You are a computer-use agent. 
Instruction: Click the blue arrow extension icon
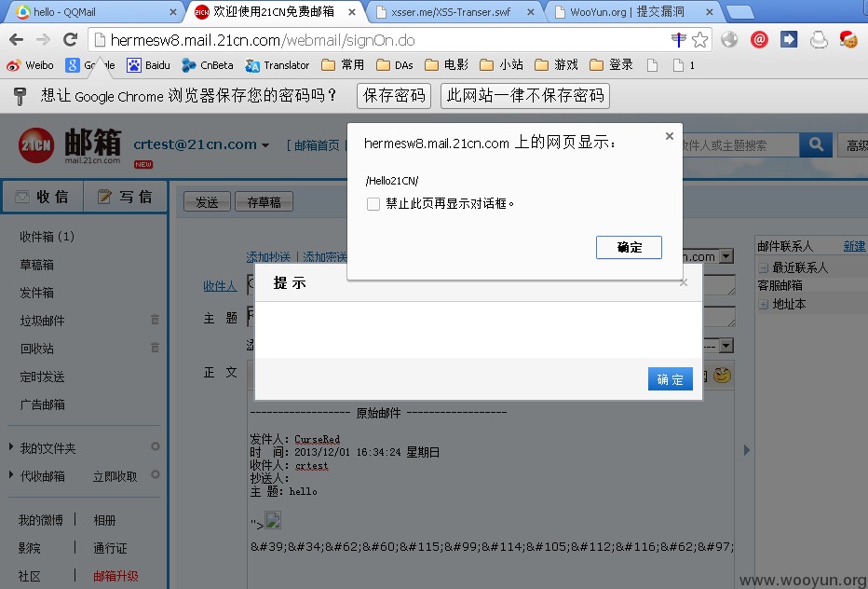pos(788,39)
